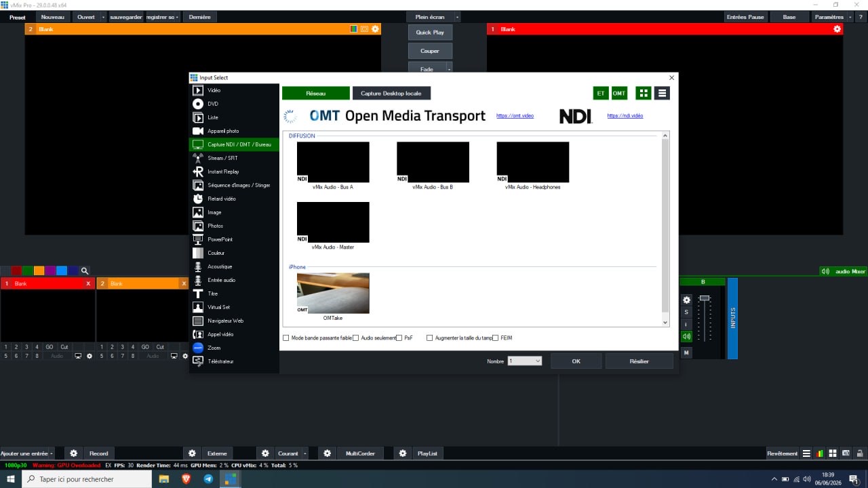Expand the Ouvert dropdown arrow
This screenshot has height=488, width=868.
point(103,17)
